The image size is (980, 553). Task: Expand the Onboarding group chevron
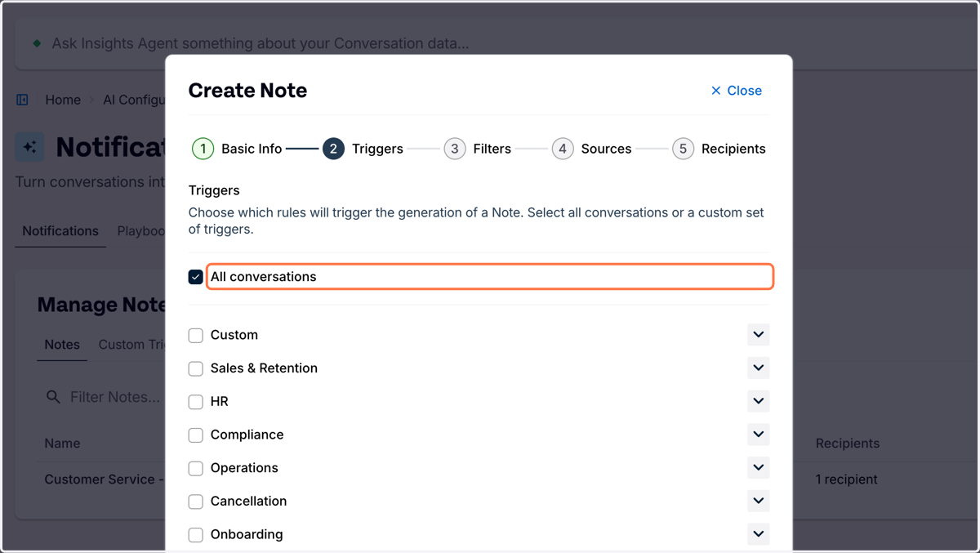point(759,534)
